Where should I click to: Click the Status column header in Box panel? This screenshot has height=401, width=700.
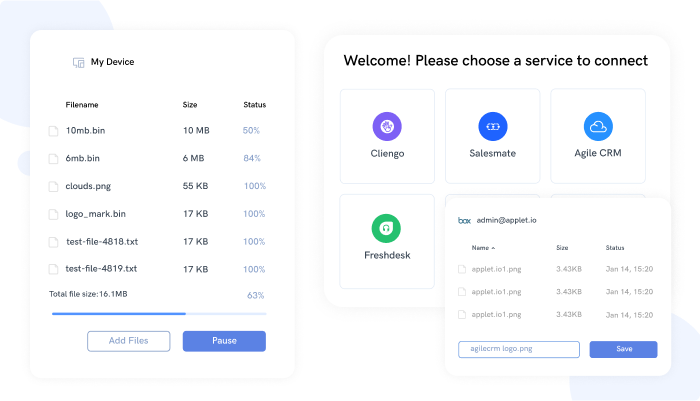[614, 248]
